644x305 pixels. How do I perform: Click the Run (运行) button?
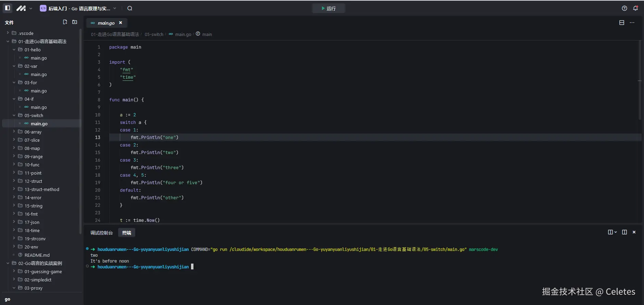tap(328, 8)
